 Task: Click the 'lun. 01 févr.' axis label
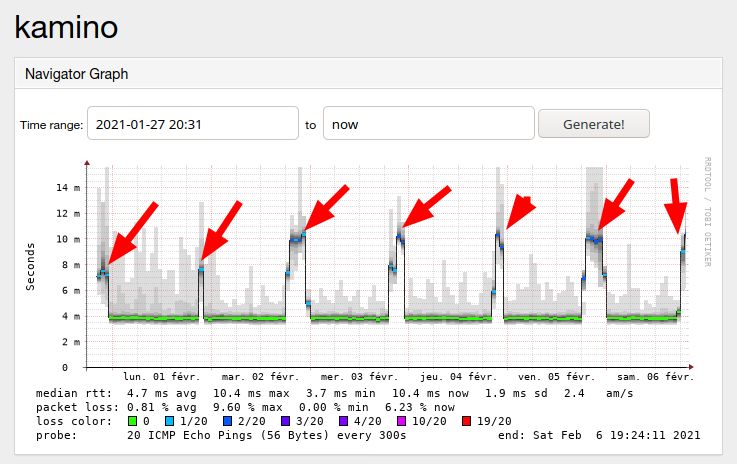[x=161, y=377]
